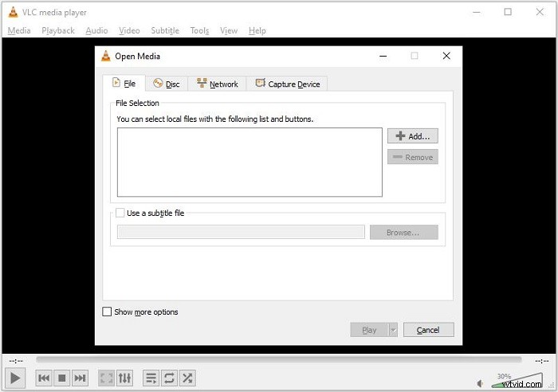Skip to next media in playlist
Image resolution: width=558 pixels, height=392 pixels.
(80, 378)
